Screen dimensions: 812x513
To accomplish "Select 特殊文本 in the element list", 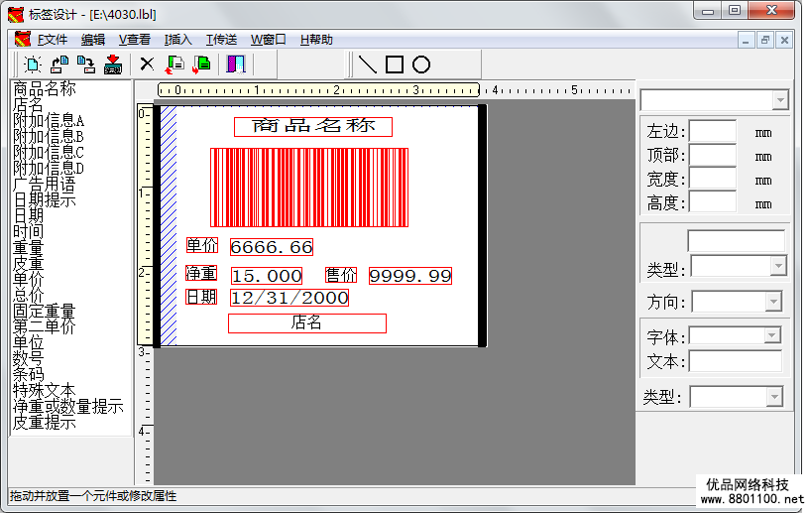I will click(45, 390).
